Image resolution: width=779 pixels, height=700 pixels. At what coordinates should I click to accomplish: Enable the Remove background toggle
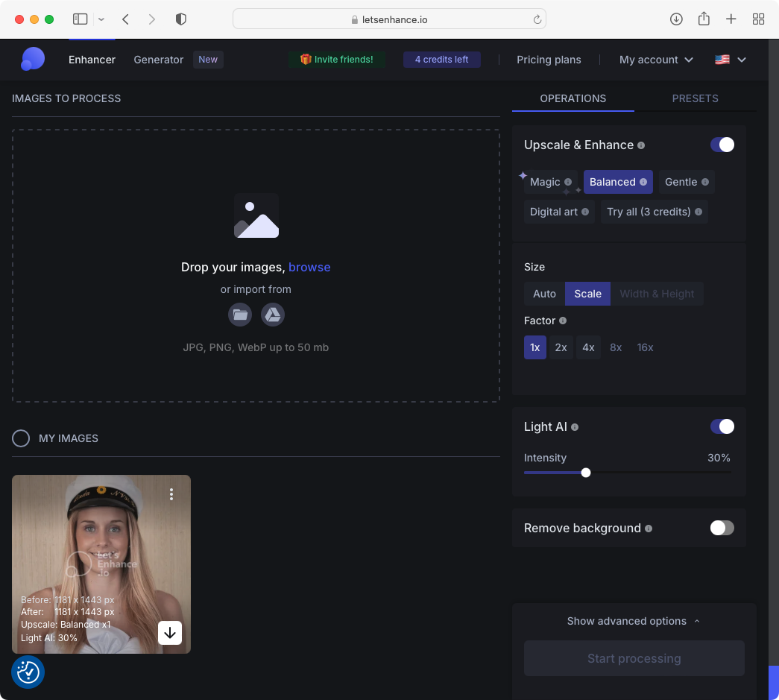pos(722,528)
